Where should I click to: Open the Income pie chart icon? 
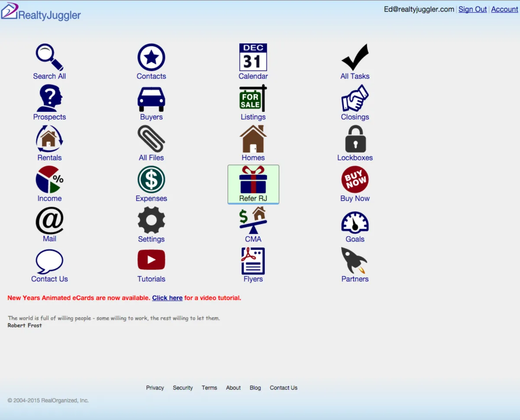pyautogui.click(x=49, y=179)
